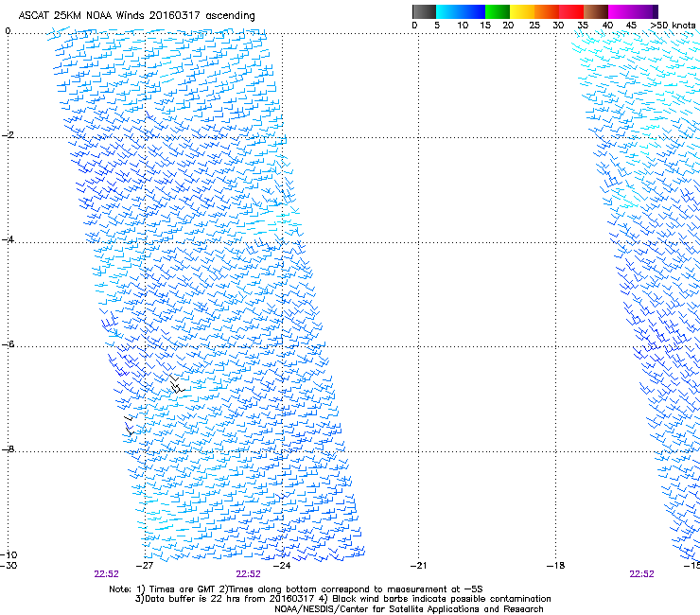Click the magenta 40-45 knots legend segment
The height and width of the screenshot is (615, 700).
click(x=621, y=11)
